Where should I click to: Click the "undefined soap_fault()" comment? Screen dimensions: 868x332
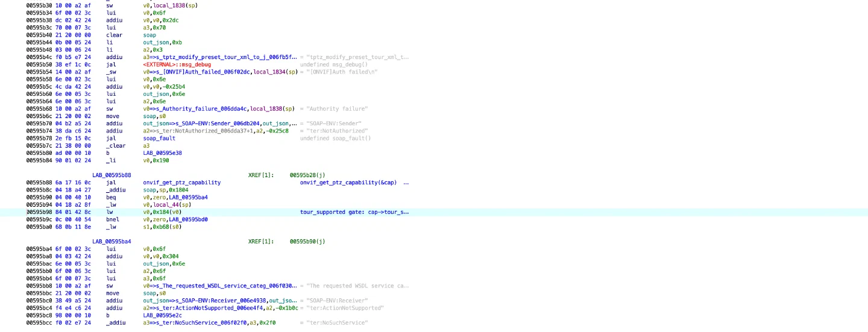(336, 138)
